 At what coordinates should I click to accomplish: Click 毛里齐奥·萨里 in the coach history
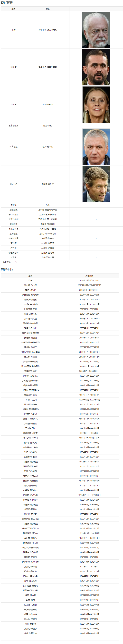(30, 309)
